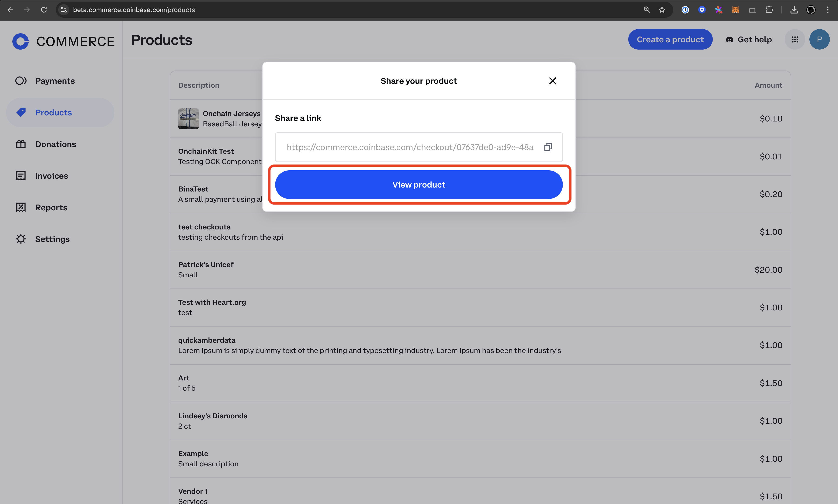
Task: Click the Invoices sidebar icon
Action: click(20, 175)
